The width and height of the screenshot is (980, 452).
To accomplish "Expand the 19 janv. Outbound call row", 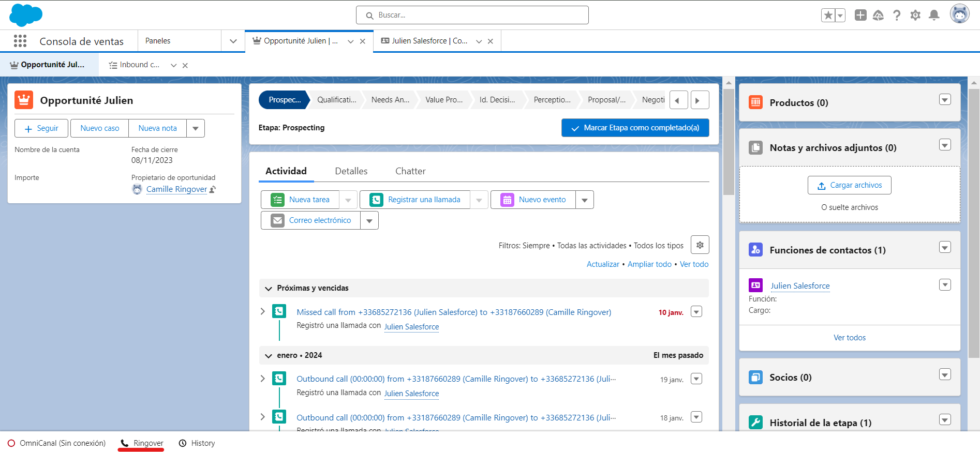I will pyautogui.click(x=262, y=379).
